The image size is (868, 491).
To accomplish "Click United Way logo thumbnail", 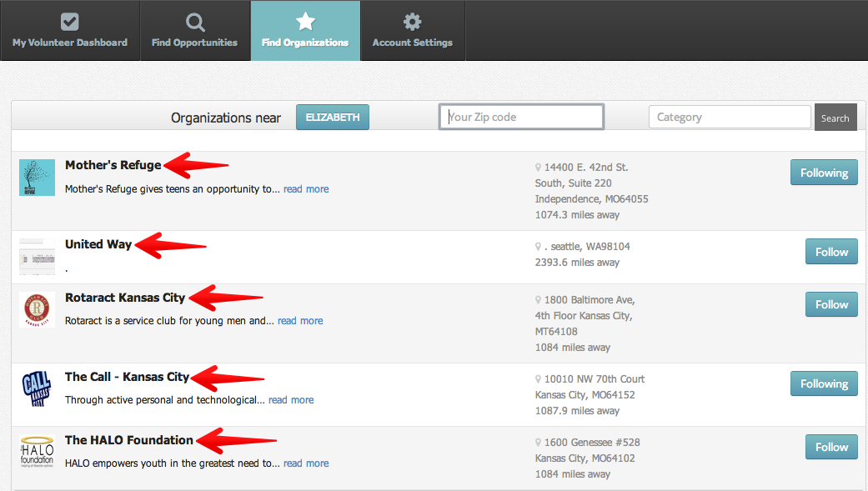I will (x=37, y=256).
